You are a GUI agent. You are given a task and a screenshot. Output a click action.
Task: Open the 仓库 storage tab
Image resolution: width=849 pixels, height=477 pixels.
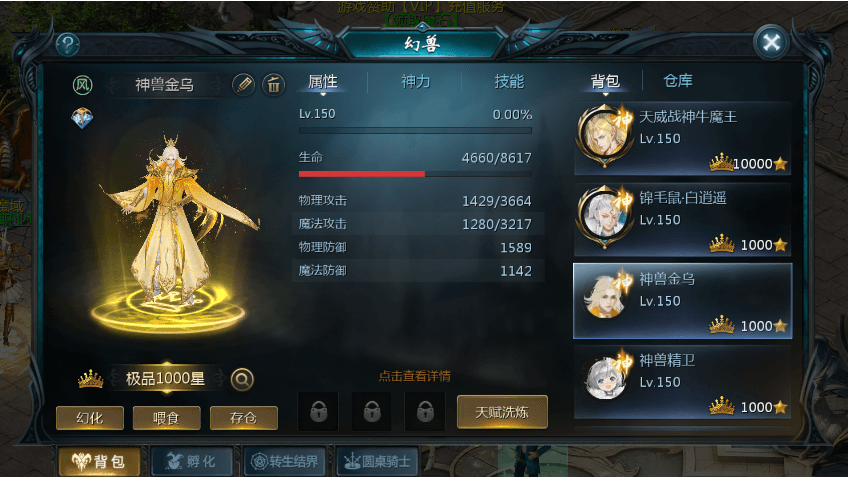[678, 81]
